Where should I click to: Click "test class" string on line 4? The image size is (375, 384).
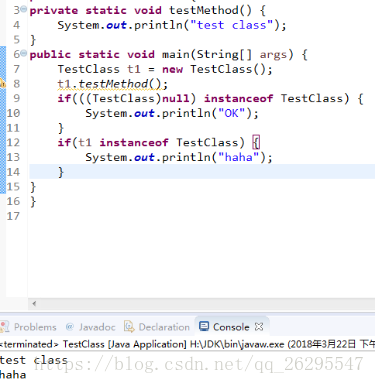232,25
